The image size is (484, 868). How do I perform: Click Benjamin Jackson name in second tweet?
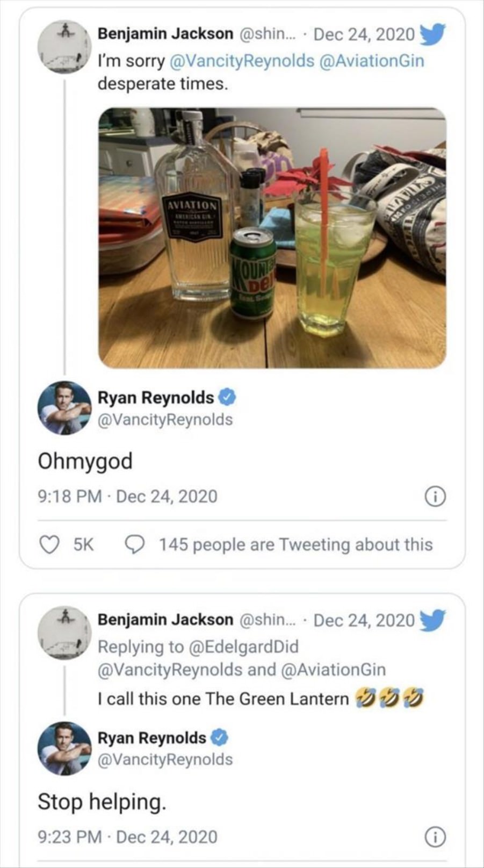(165, 620)
